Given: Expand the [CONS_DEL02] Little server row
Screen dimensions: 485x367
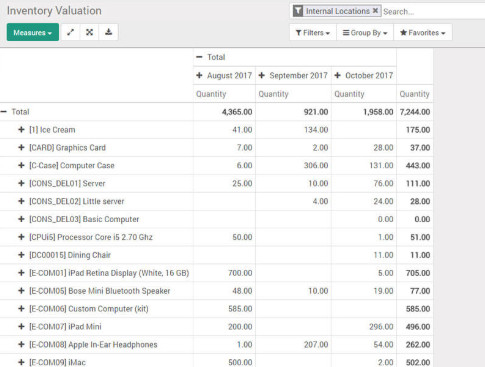Looking at the screenshot, I should [x=21, y=201].
